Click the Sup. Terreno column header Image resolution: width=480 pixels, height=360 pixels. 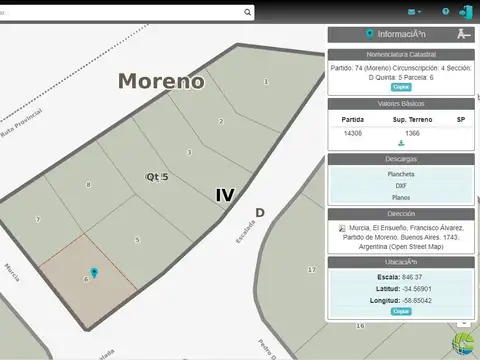(412, 119)
